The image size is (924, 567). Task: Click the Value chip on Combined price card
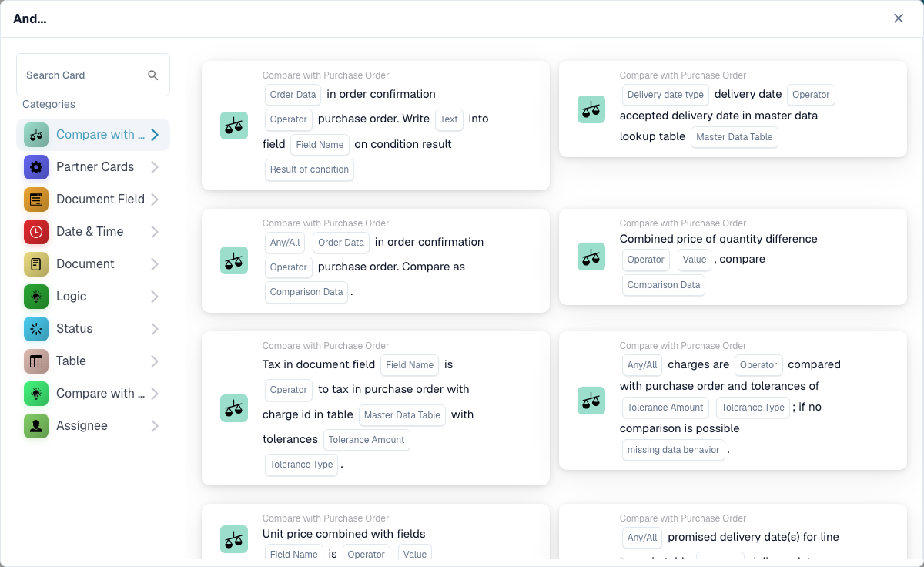[x=695, y=260]
